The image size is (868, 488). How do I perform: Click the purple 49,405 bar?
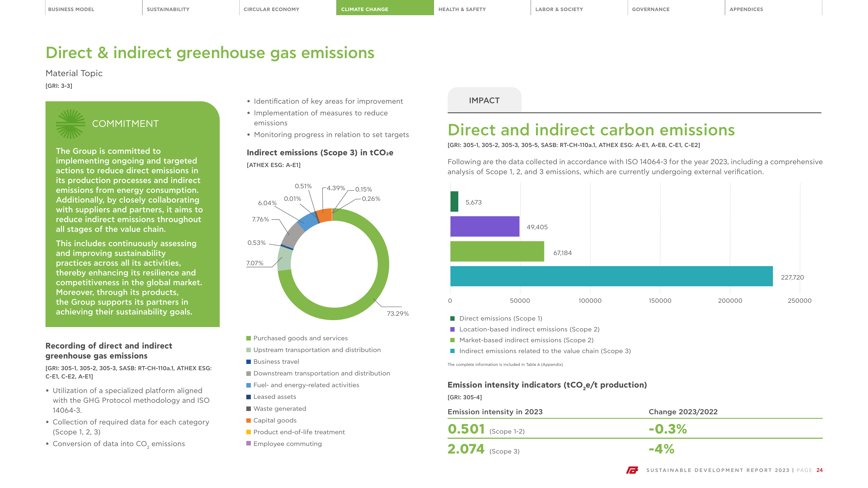pos(485,226)
